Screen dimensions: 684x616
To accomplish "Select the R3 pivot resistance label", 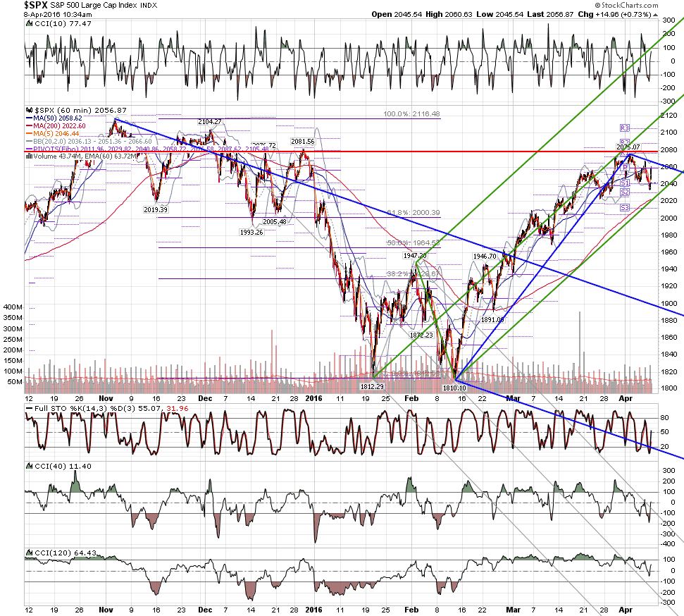I will pos(625,128).
